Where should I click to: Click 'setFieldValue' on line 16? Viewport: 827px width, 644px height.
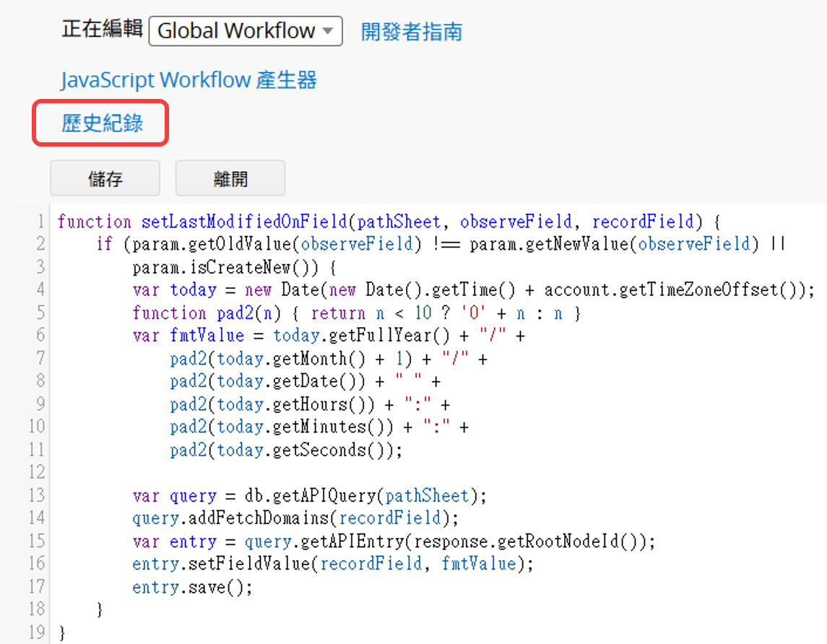click(x=249, y=564)
